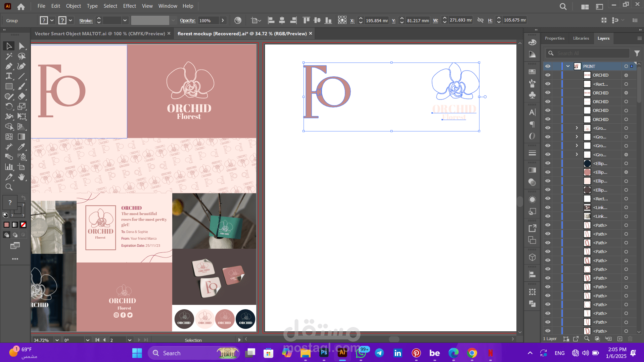Open the File menu
Screen dimensions: 644x362
click(x=41, y=6)
